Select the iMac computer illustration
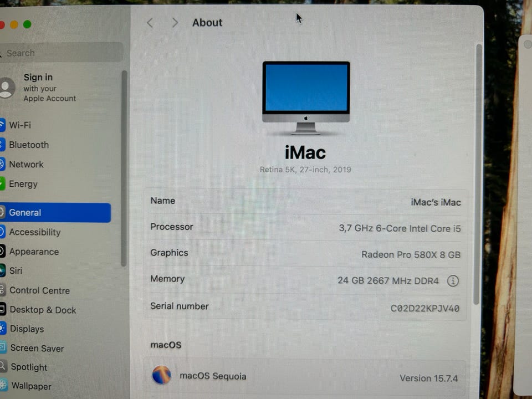The width and height of the screenshot is (532, 399). tap(306, 98)
